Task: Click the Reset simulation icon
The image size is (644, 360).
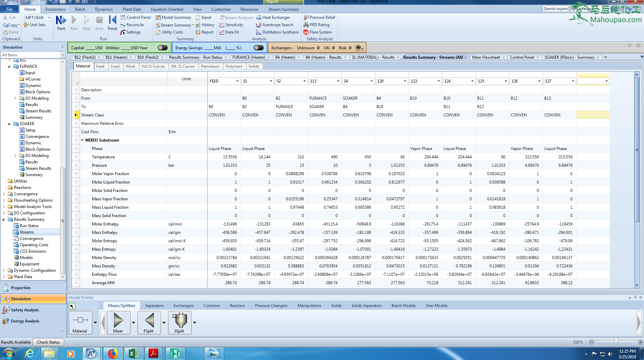Action: click(112, 22)
